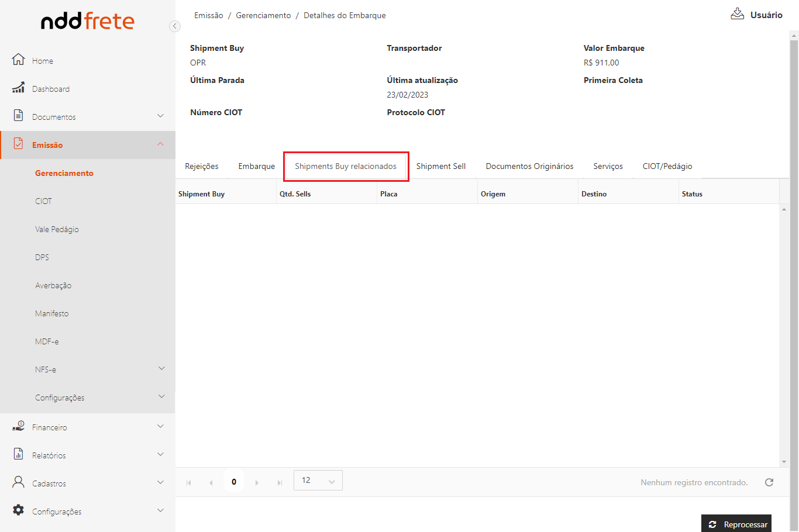Collapse the Emissão menu chevron
The width and height of the screenshot is (799, 532).
(x=161, y=144)
